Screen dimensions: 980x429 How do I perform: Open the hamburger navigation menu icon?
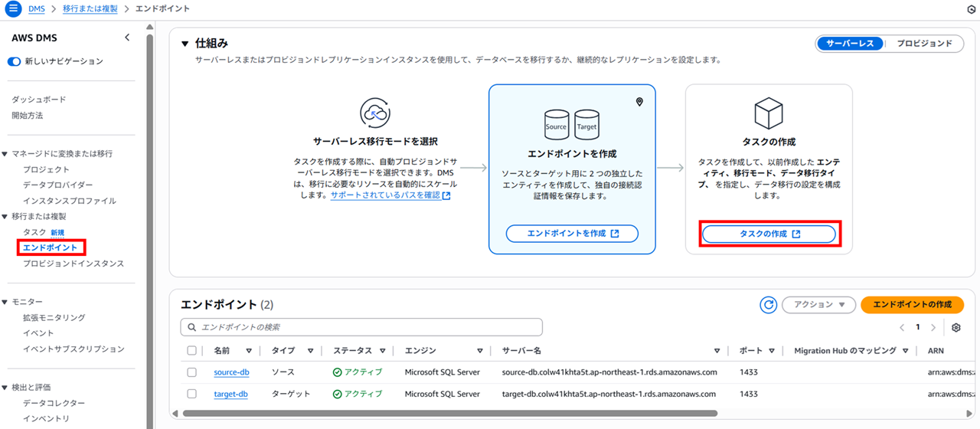pyautogui.click(x=12, y=8)
